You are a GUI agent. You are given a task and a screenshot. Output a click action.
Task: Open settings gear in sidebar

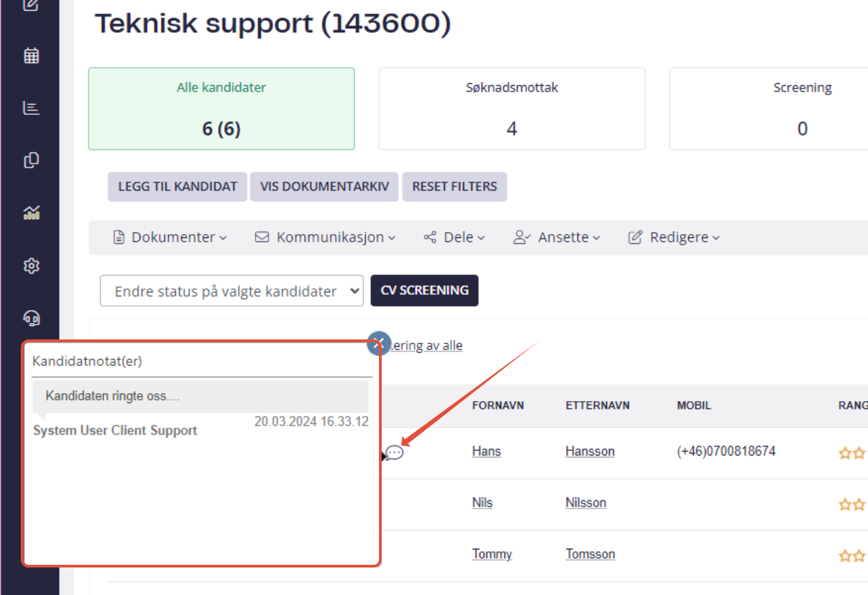pyautogui.click(x=31, y=266)
